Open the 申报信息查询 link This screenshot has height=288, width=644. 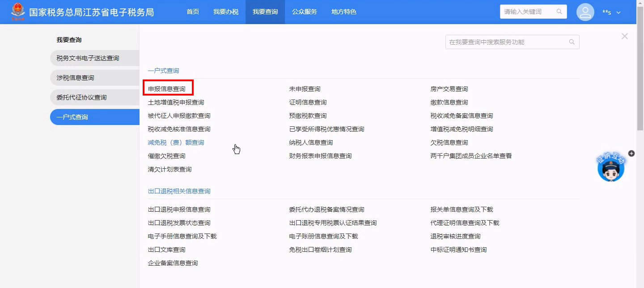pyautogui.click(x=167, y=89)
